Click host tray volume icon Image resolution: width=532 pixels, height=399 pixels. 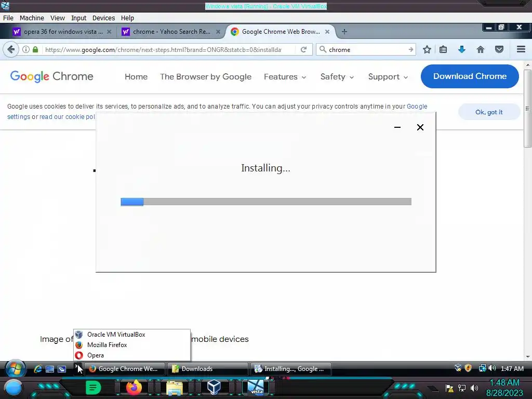474,388
